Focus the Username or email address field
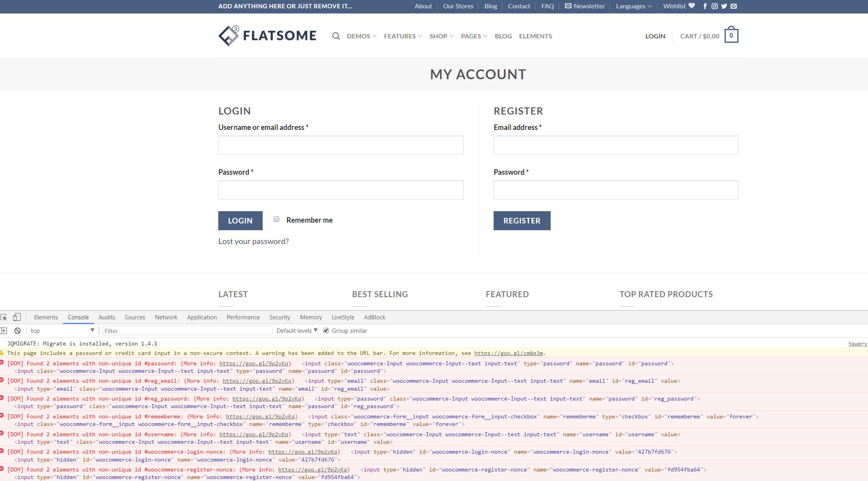868x481 pixels. point(341,145)
